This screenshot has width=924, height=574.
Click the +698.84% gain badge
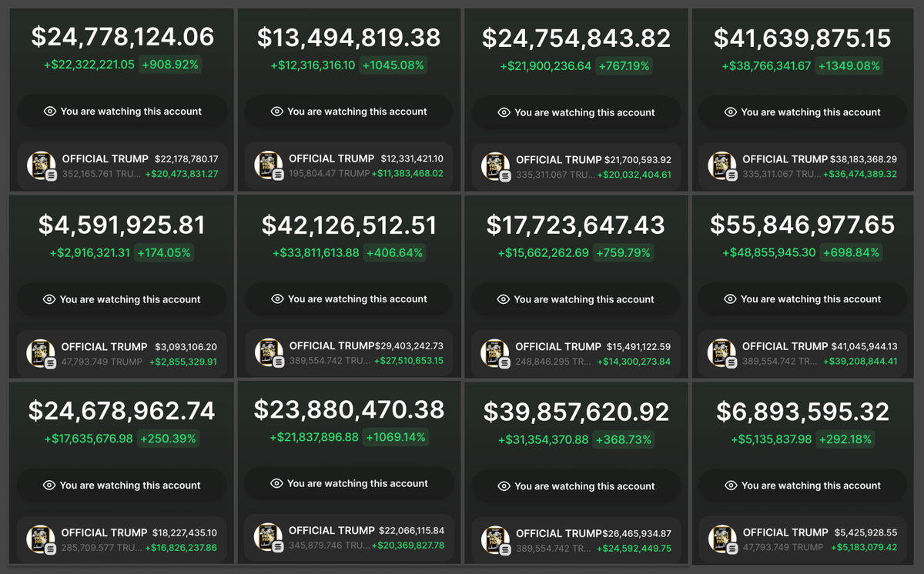851,252
